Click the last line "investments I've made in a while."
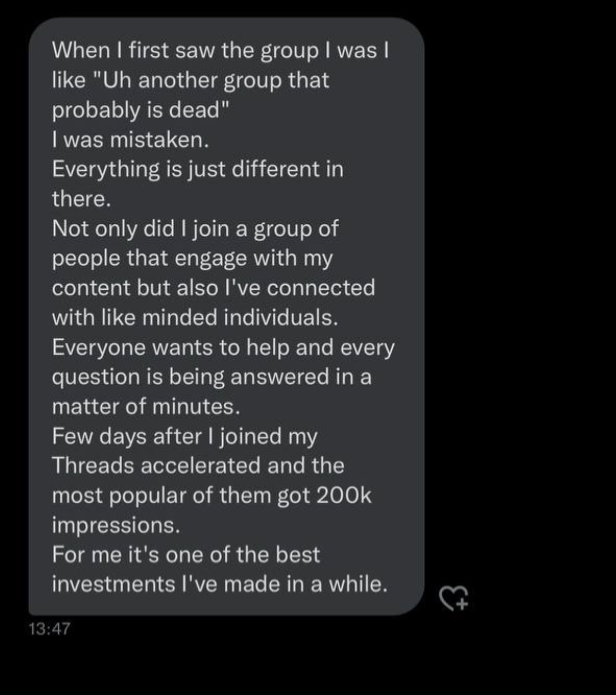Screen dimensions: 616x695 (220, 584)
